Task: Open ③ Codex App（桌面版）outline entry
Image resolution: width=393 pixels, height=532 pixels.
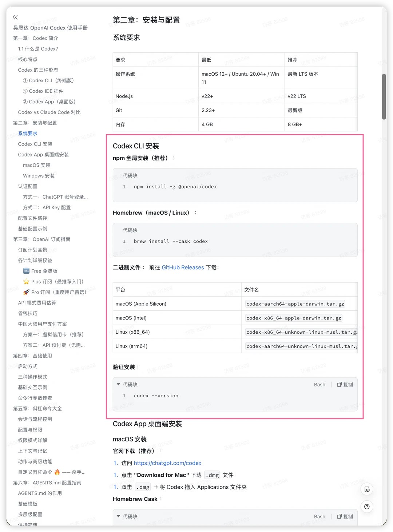Action: [x=50, y=102]
